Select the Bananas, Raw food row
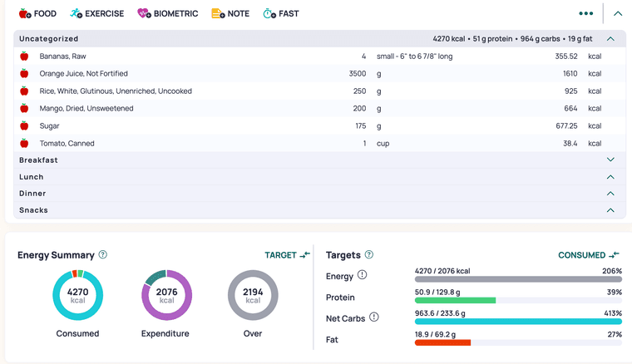 pos(63,57)
